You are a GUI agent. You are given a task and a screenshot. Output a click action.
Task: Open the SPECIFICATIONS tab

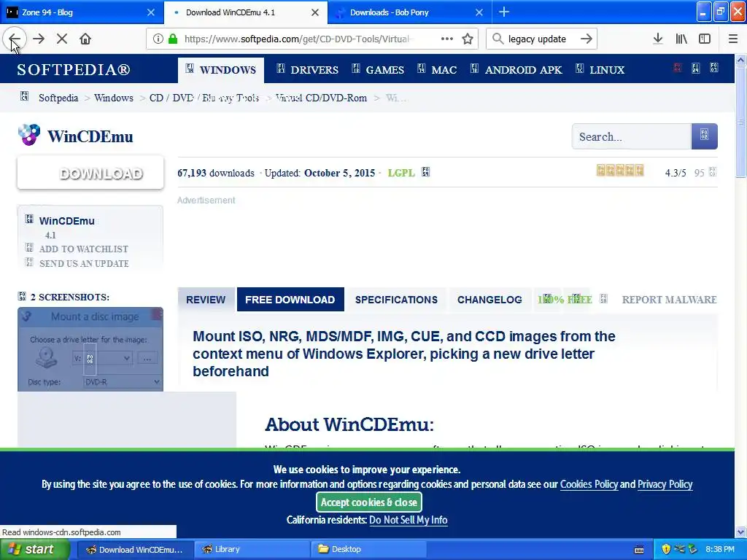coord(396,300)
